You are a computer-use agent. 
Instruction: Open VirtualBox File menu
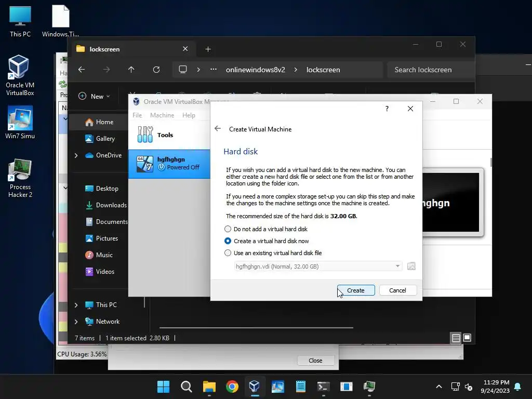(137, 115)
